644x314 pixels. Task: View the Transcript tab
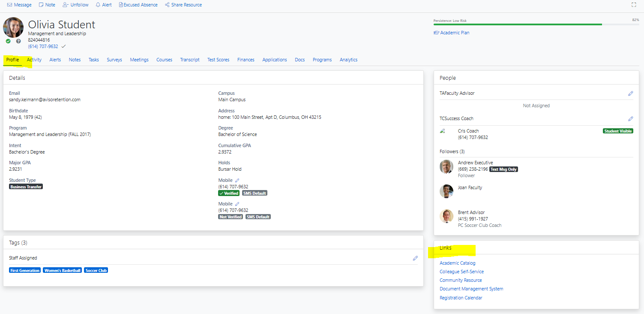(x=190, y=60)
